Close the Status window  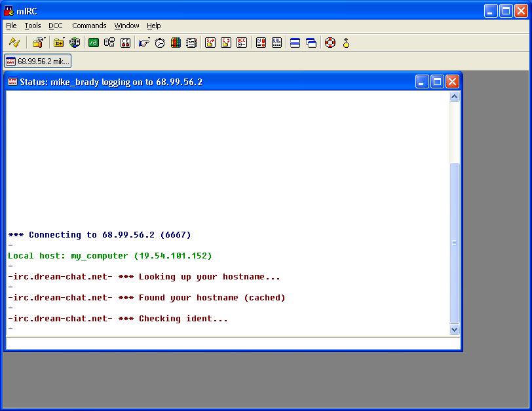[452, 82]
